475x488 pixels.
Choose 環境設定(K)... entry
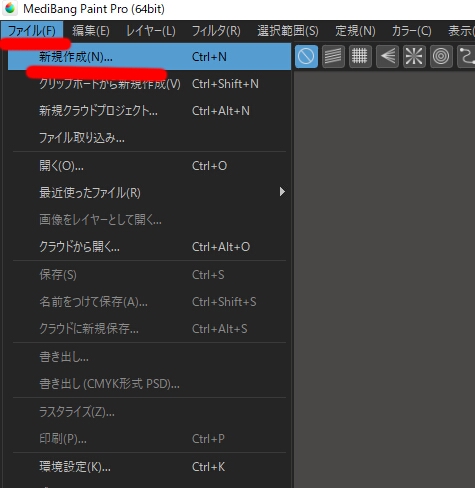pos(149,467)
